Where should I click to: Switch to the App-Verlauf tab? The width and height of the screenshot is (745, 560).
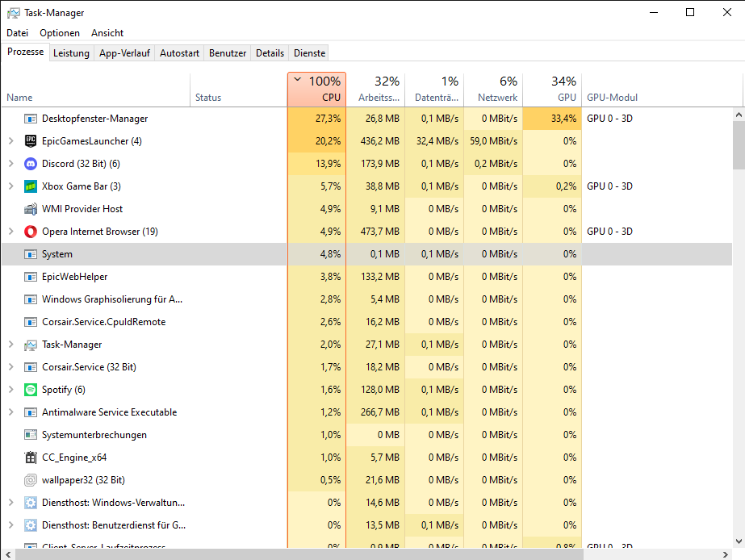click(124, 53)
